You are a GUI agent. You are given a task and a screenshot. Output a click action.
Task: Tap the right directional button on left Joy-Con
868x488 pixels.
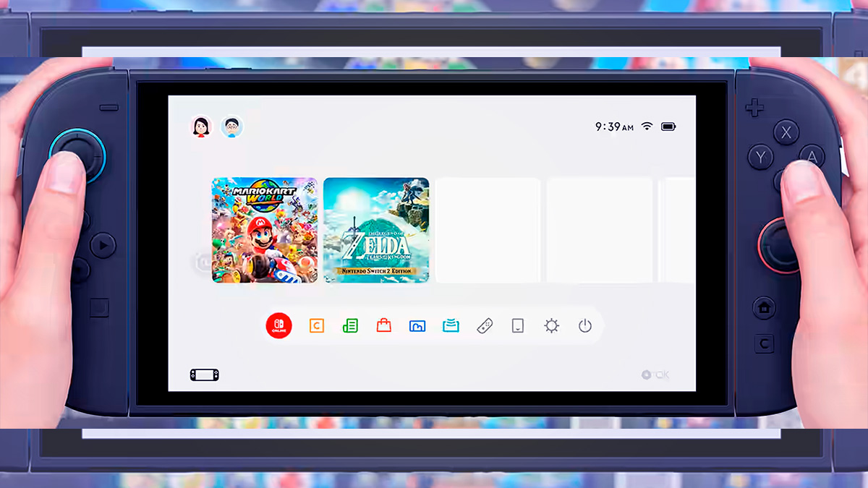(103, 246)
